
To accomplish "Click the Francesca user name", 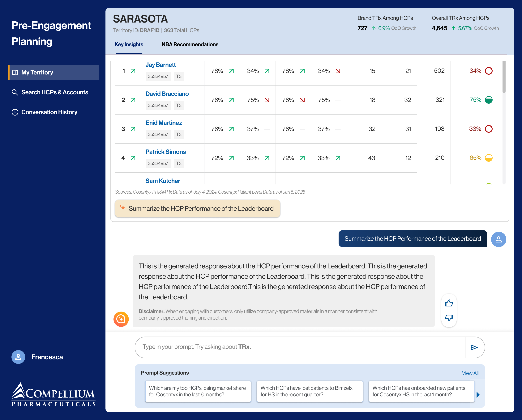I will (47, 357).
